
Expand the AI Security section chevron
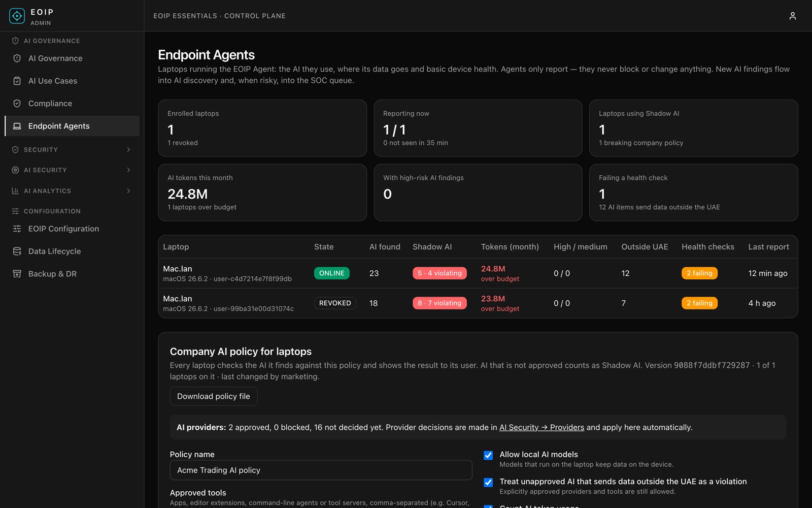click(x=128, y=170)
